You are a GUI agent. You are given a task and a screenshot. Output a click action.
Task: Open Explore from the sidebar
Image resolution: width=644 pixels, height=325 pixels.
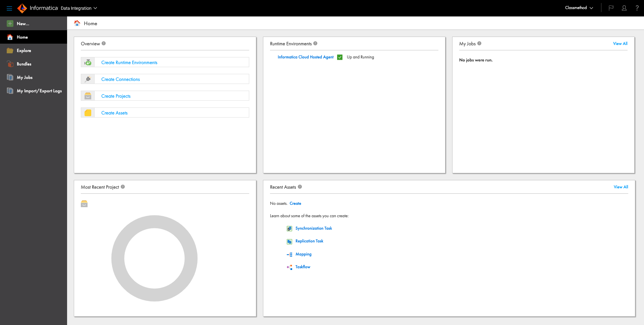pos(24,50)
